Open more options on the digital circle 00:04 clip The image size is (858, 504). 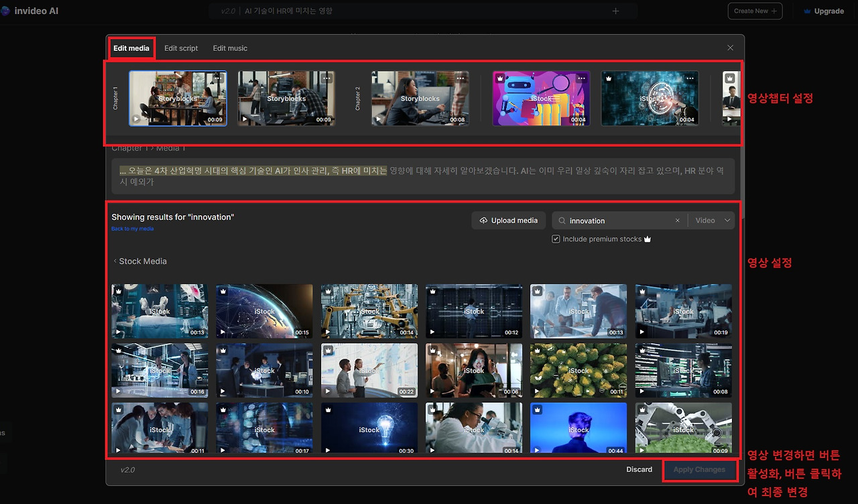point(690,78)
